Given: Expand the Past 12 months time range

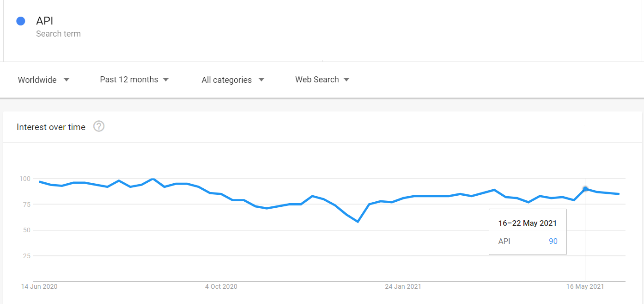Looking at the screenshot, I should tap(134, 80).
